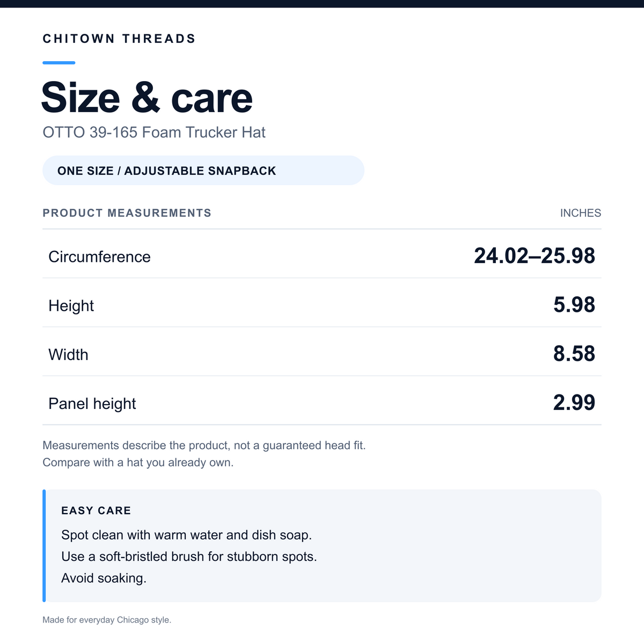Select the Height row label

pyautogui.click(x=71, y=305)
